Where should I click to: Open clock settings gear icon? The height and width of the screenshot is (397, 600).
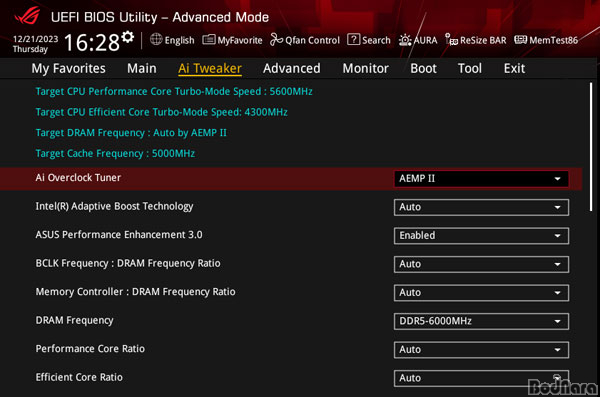128,37
